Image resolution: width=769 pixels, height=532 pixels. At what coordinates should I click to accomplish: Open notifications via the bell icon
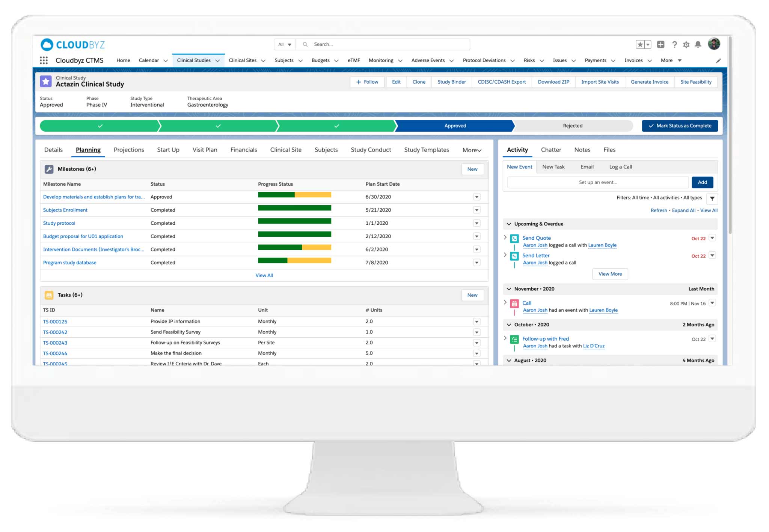click(698, 44)
